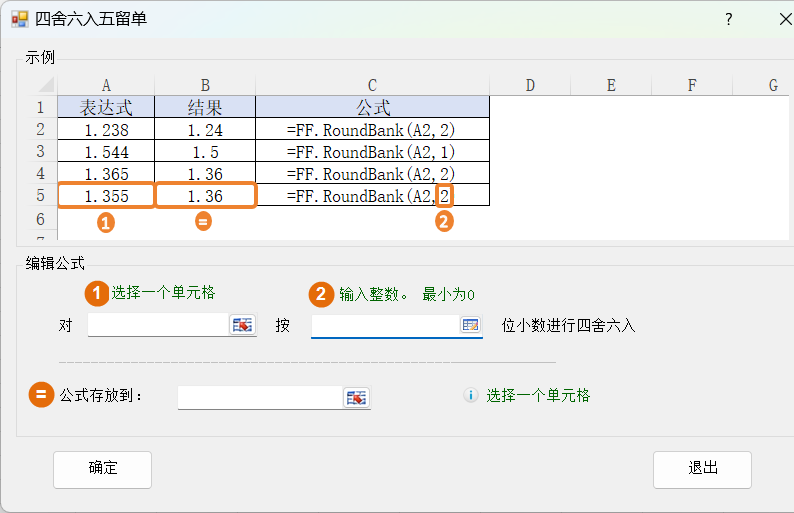The image size is (794, 513).
Task: Click the orange 2 badge under the formula column
Action: (x=444, y=222)
